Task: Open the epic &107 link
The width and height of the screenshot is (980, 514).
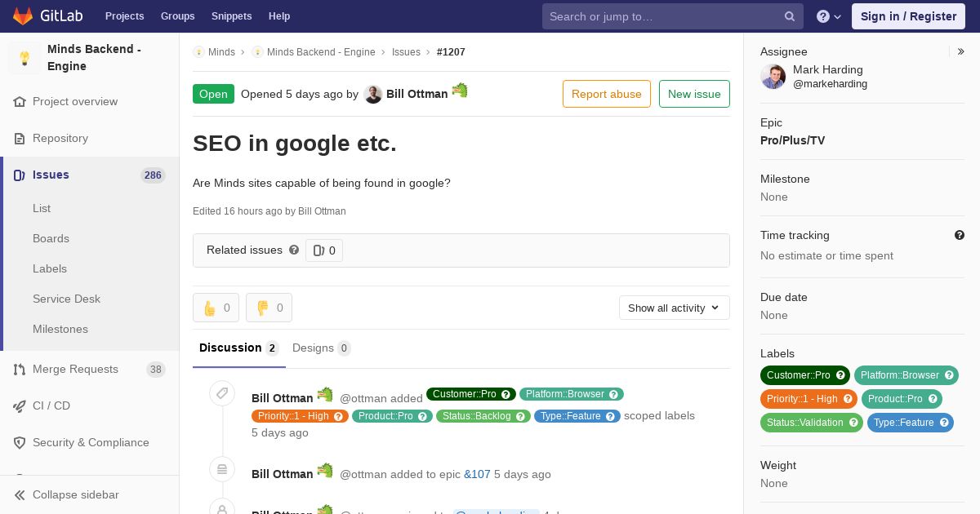Action: [477, 474]
